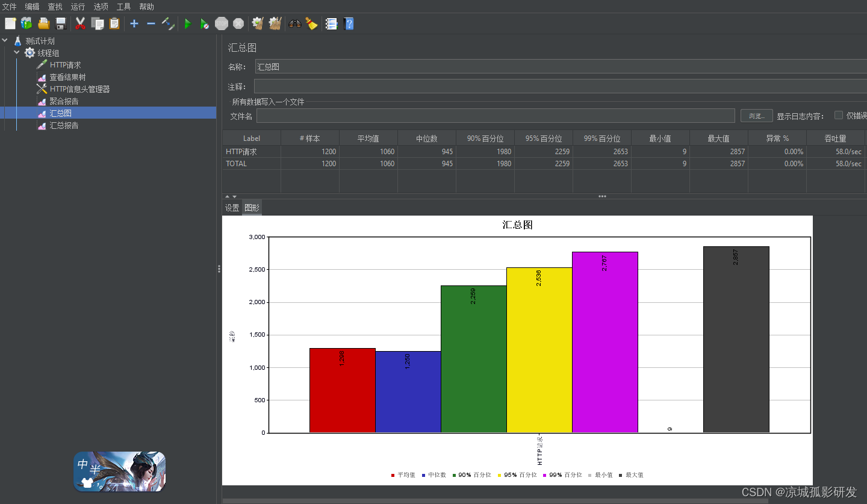
Task: Start the test with green play icon
Action: [188, 24]
